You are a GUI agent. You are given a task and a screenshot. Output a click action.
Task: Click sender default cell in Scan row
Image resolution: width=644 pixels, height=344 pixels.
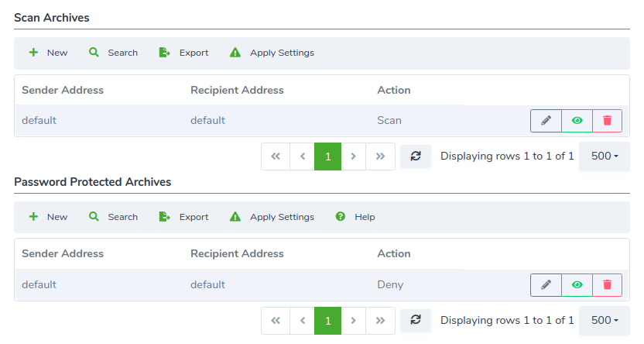[39, 120]
